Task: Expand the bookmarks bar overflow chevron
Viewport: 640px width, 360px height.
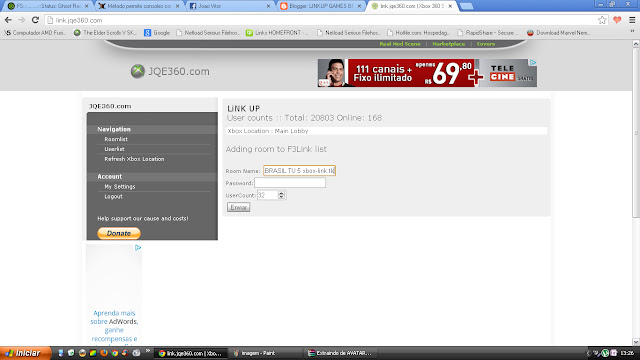Action: click(x=632, y=31)
